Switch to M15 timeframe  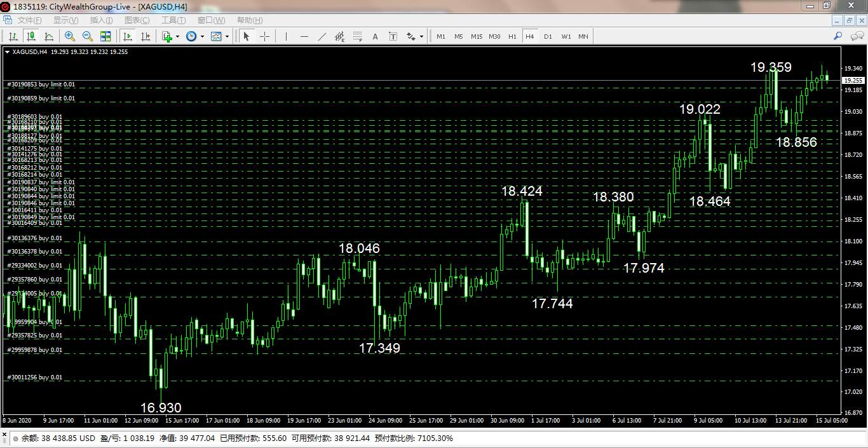pyautogui.click(x=477, y=36)
